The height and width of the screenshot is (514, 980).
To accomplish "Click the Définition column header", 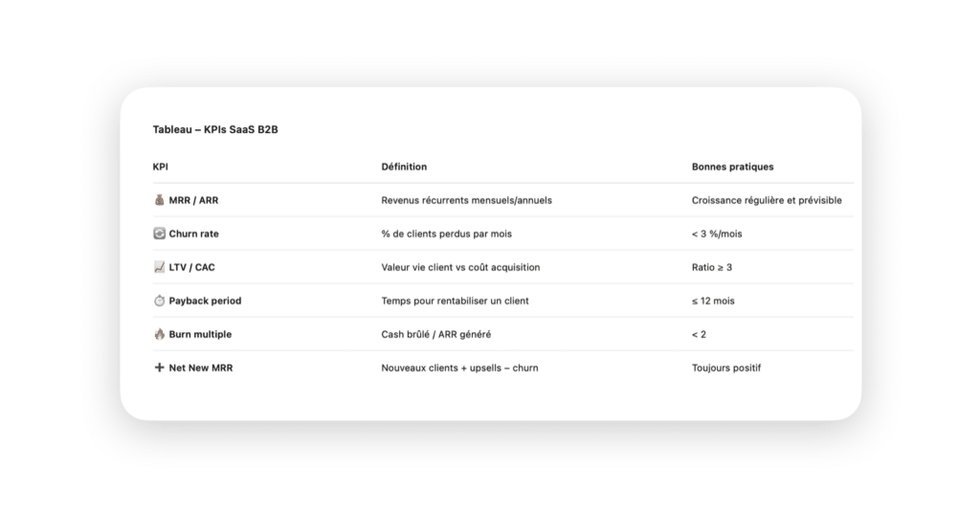I will (x=405, y=167).
